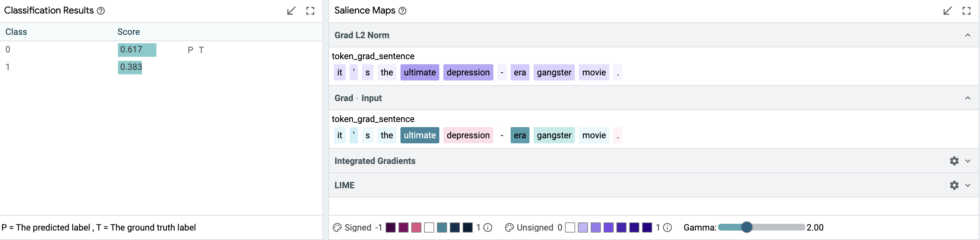The width and height of the screenshot is (980, 240).
Task: View info icon for Signed colormap
Action: 488,227
